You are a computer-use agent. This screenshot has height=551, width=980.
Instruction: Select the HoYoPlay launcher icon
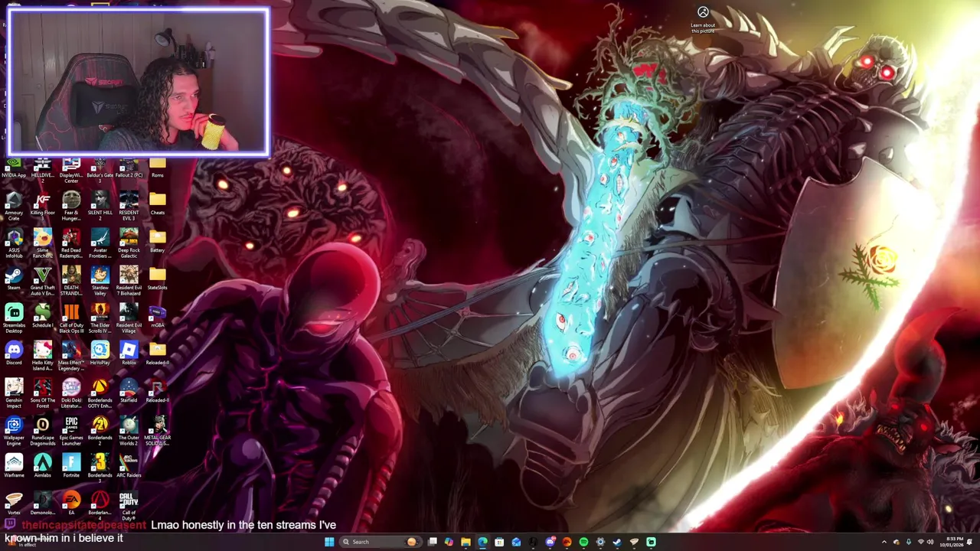(x=100, y=354)
